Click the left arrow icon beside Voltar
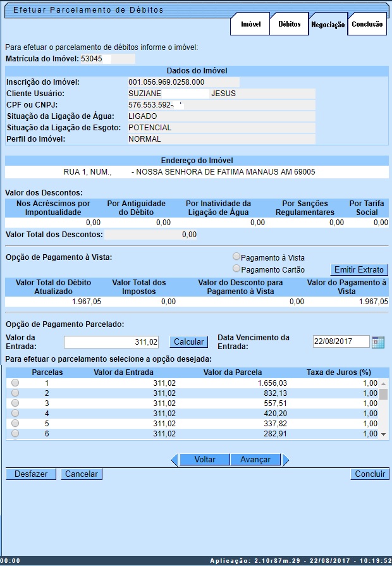This screenshot has height=566, width=392. click(x=175, y=460)
